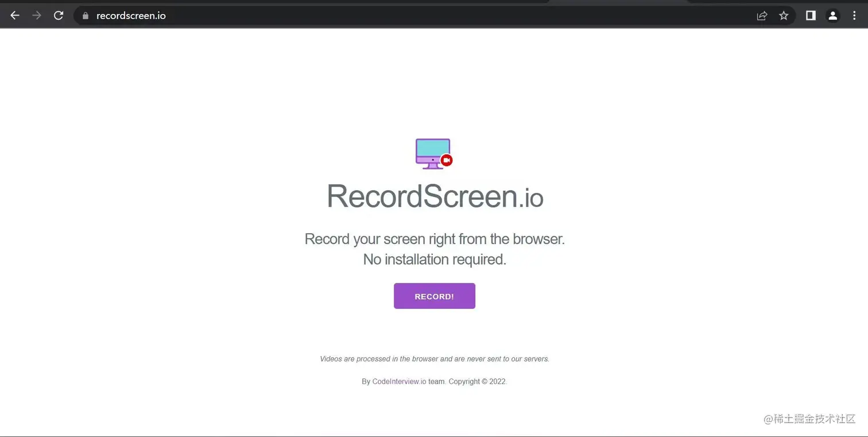The height and width of the screenshot is (437, 868).
Task: Open the browser profile menu
Action: point(832,16)
